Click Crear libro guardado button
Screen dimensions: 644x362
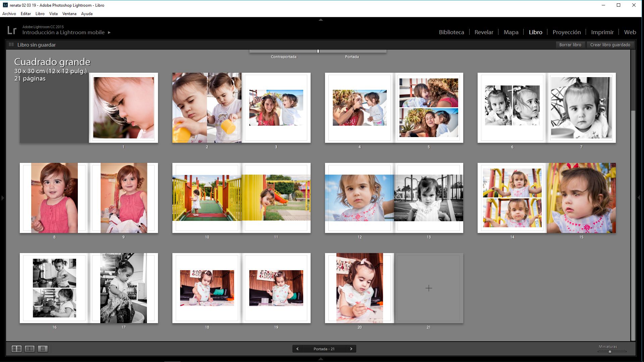pos(610,45)
